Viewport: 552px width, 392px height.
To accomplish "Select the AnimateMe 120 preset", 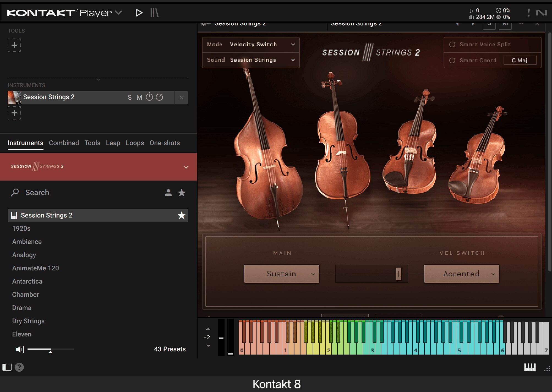I will (x=35, y=268).
